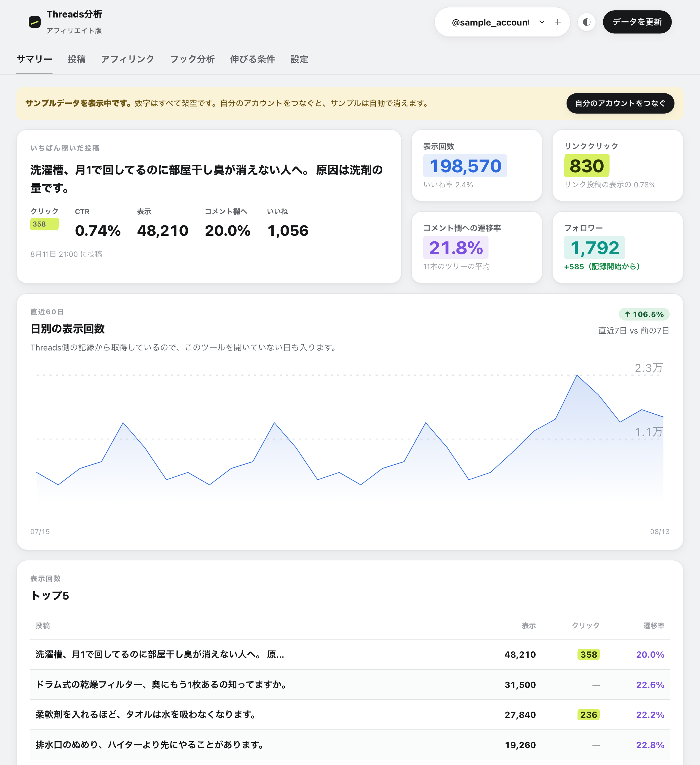The width and height of the screenshot is (700, 765).
Task: Switch to the 投稿 tab
Action: 76,59
